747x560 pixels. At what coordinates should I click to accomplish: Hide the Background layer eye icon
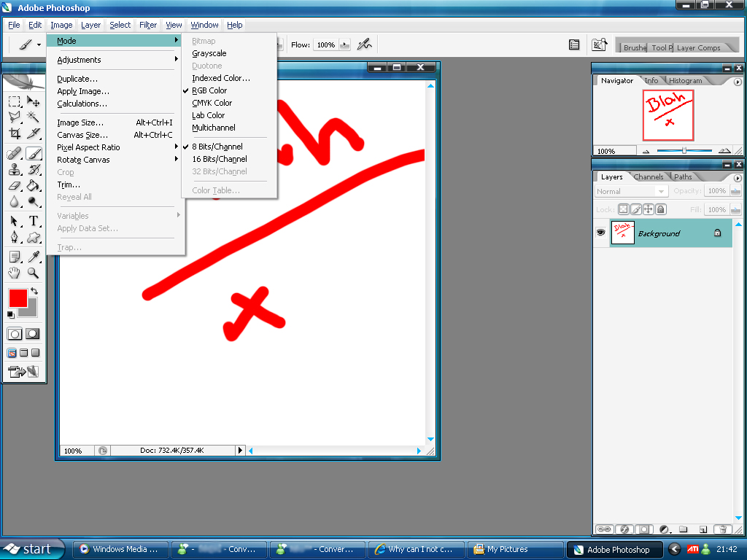(601, 233)
